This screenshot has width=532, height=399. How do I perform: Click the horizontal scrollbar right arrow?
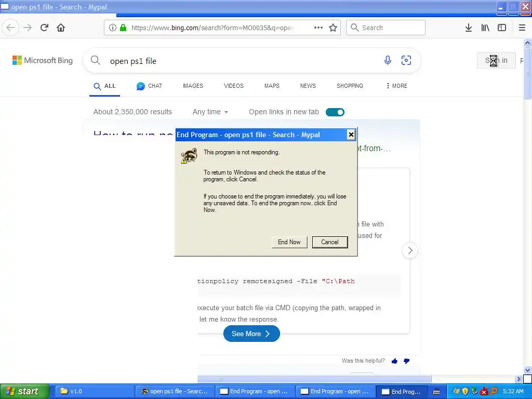(x=518, y=379)
